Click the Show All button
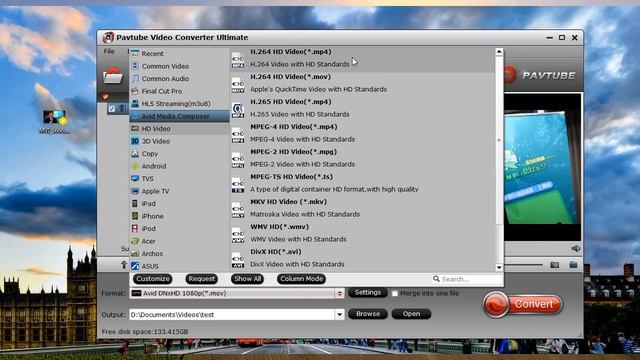 pos(247,279)
